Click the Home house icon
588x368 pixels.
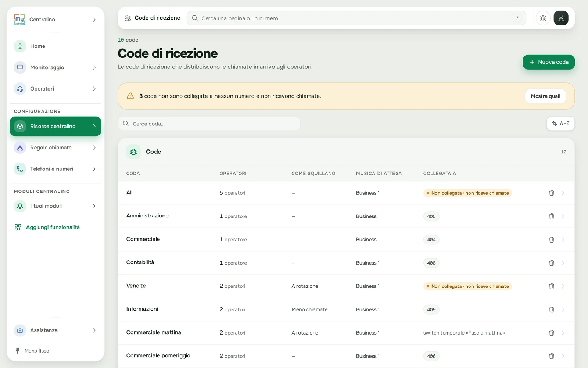(x=20, y=46)
